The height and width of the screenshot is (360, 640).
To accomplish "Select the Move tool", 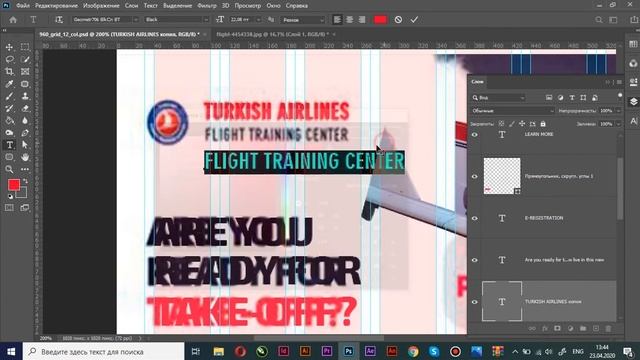I will [9, 47].
